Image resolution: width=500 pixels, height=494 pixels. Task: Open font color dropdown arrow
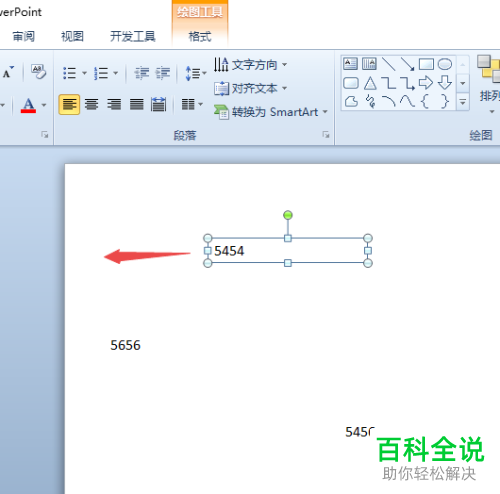click(x=44, y=105)
